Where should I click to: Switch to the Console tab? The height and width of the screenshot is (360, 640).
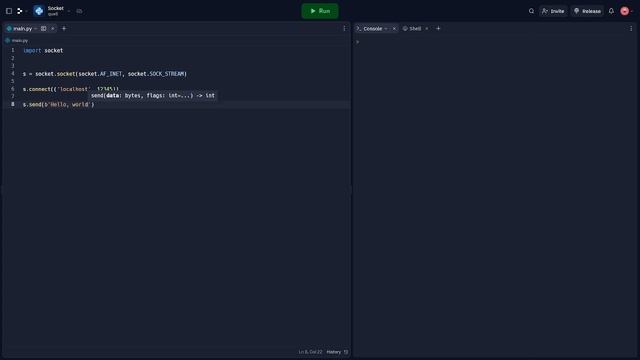coord(373,29)
